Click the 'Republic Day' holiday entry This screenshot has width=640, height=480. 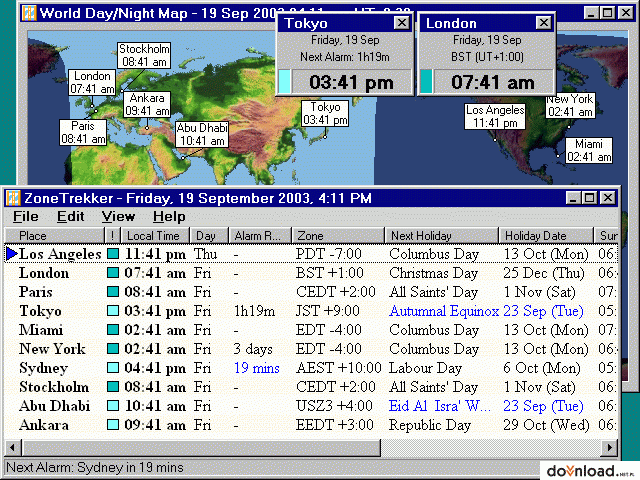[x=430, y=425]
